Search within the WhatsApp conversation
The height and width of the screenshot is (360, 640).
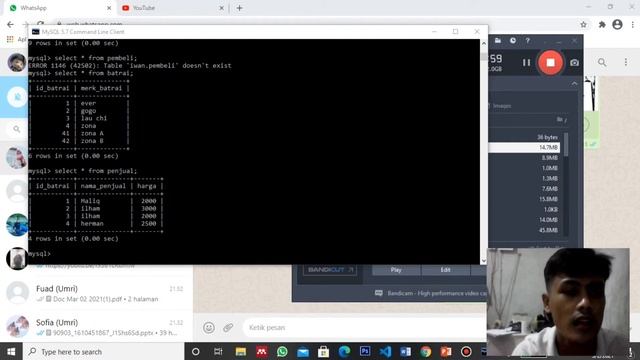[602, 62]
